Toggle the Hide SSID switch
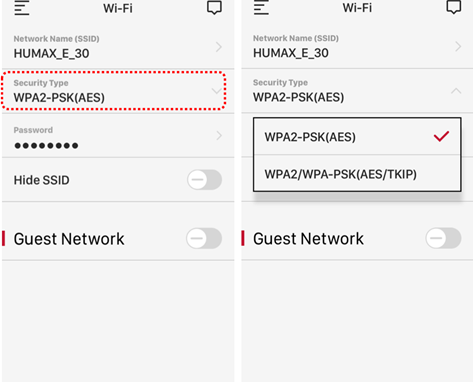This screenshot has height=382, width=473. pos(204,180)
